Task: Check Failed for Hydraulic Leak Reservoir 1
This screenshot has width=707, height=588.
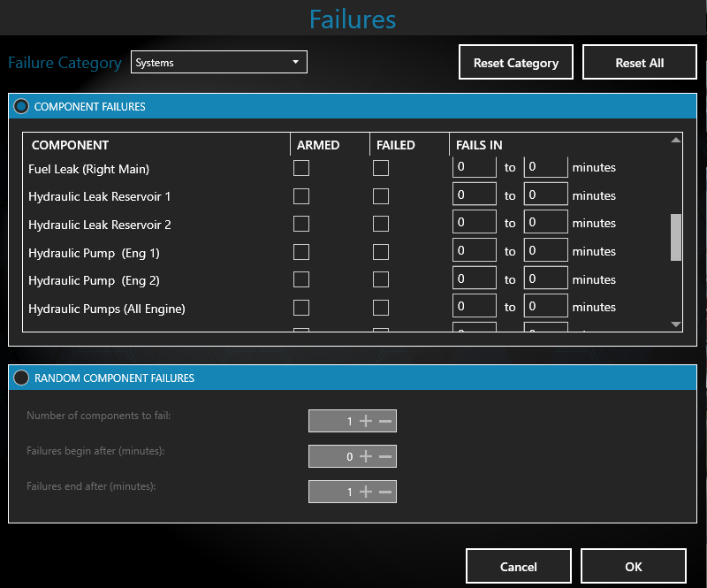Action: [x=381, y=196]
